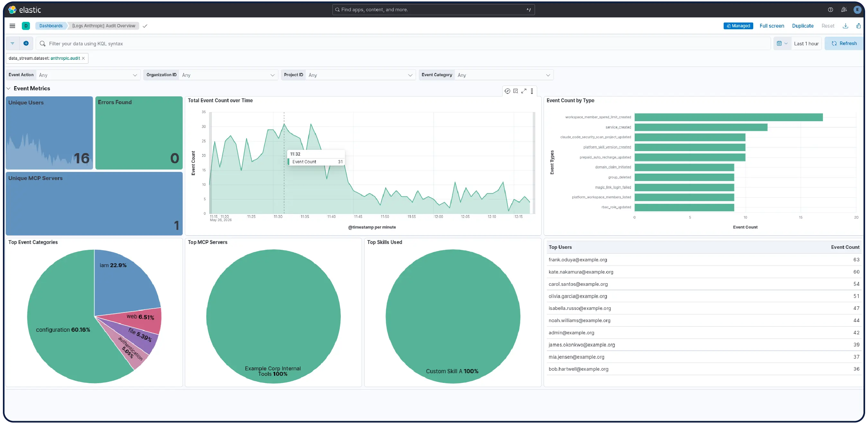Remove the anthropic.audit dataset filter pill
The image size is (868, 424).
point(83,58)
